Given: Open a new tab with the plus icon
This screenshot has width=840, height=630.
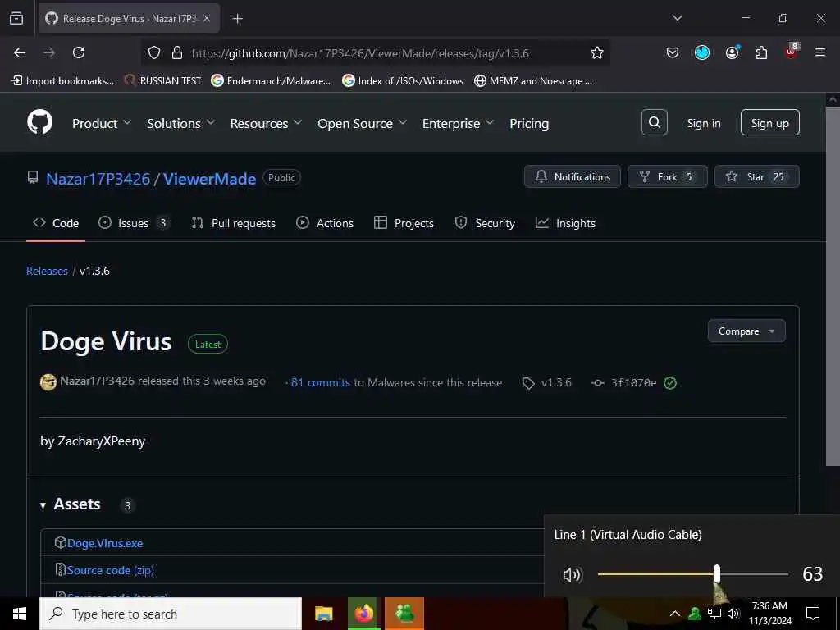Looking at the screenshot, I should pos(237,19).
